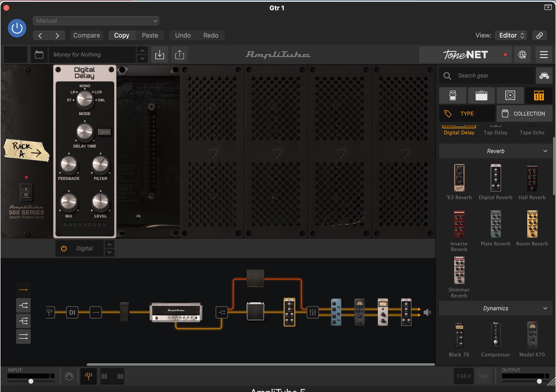The width and height of the screenshot is (556, 392).
Task: Toggle the Digital slot power button
Action: coord(64,248)
